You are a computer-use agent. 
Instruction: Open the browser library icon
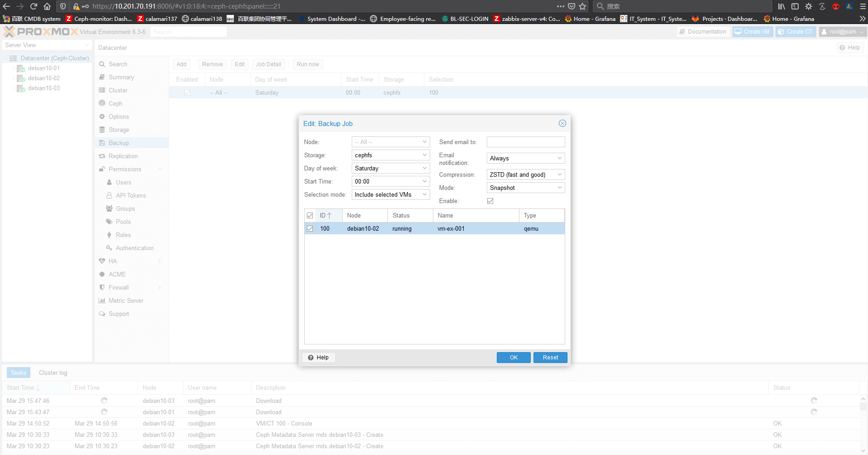pyautogui.click(x=781, y=6)
